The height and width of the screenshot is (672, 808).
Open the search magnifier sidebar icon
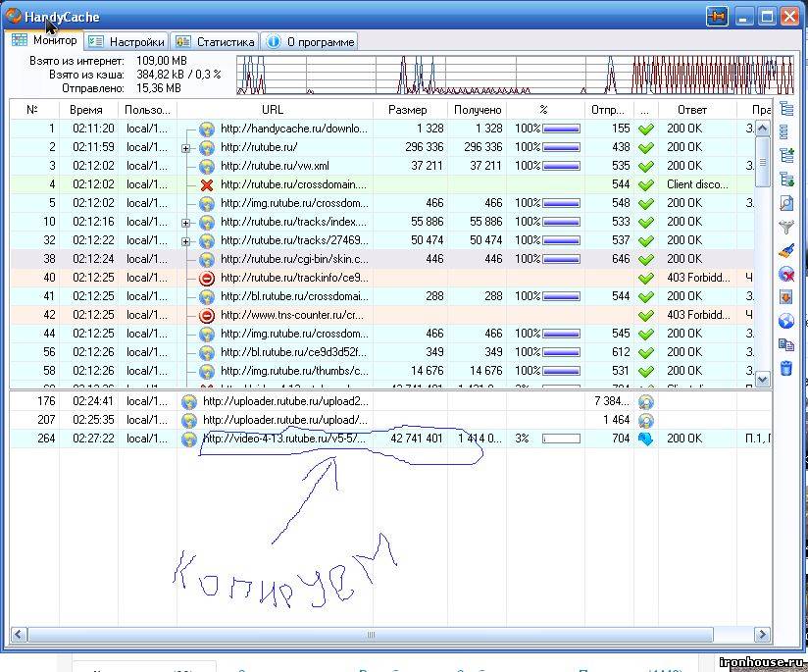[x=786, y=203]
